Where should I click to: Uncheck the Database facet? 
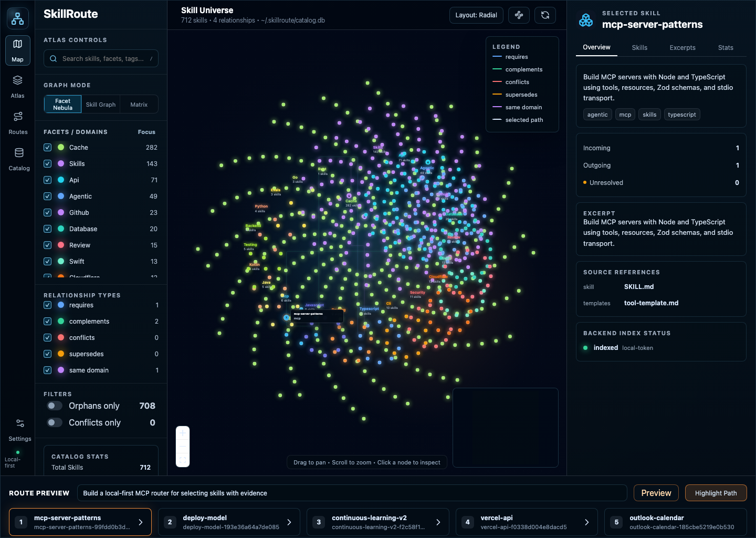pyautogui.click(x=47, y=229)
